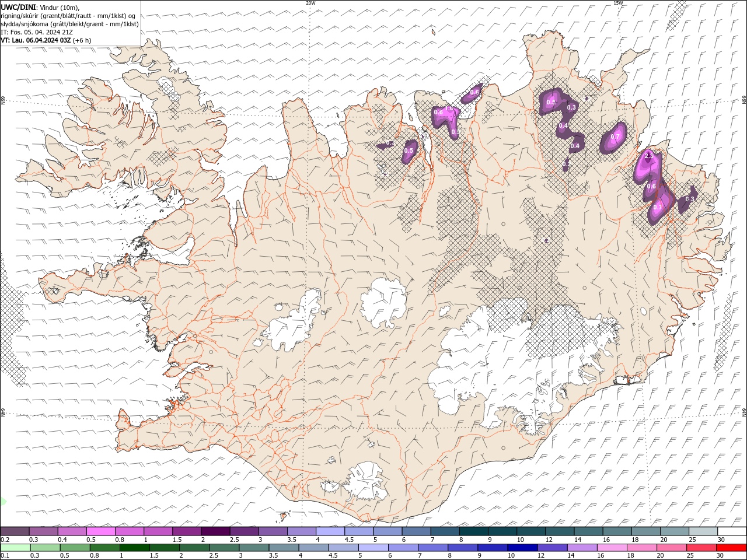
Task: Click the light gray swatch at snow value 25
Action: (x=703, y=531)
